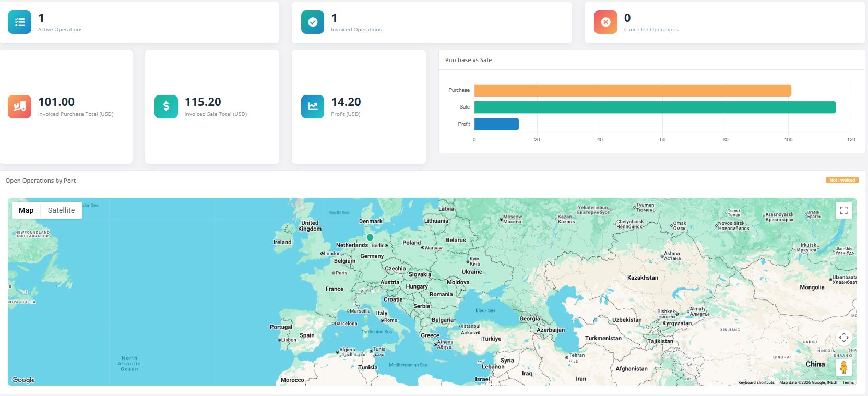This screenshot has height=396, width=868.
Task: Switch to the Satellite view tab
Action: pos(61,210)
